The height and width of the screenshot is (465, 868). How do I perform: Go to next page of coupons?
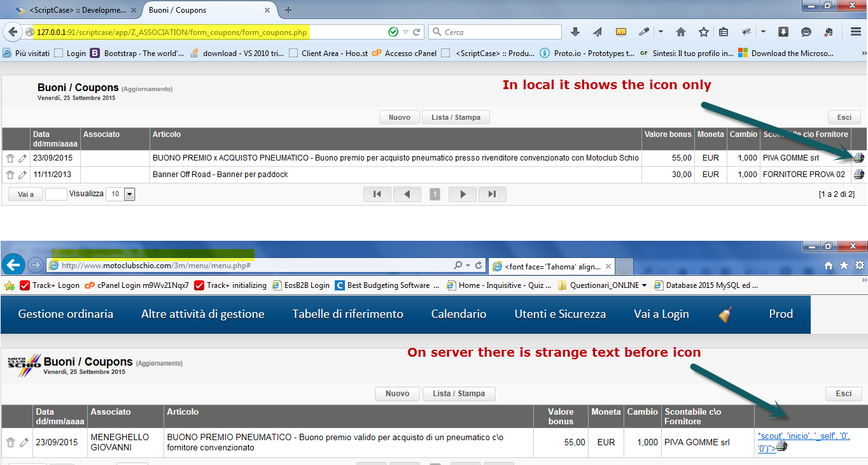tap(463, 194)
